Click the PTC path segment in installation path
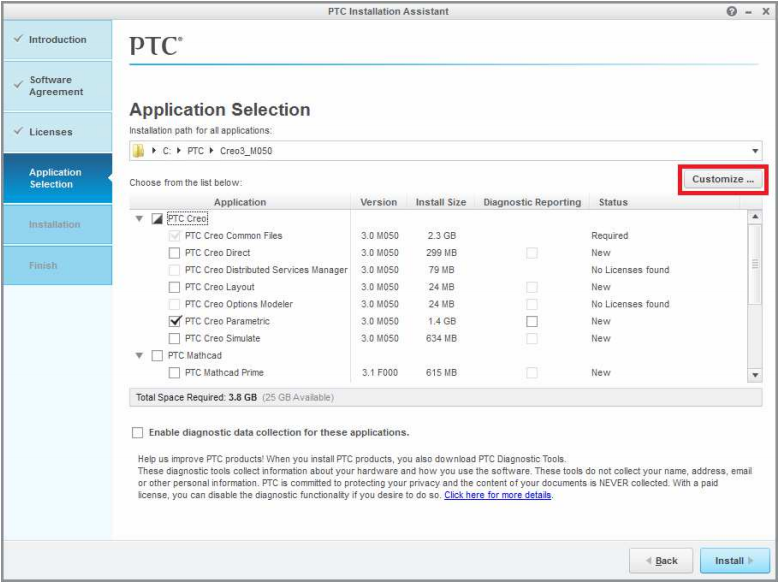 point(195,151)
